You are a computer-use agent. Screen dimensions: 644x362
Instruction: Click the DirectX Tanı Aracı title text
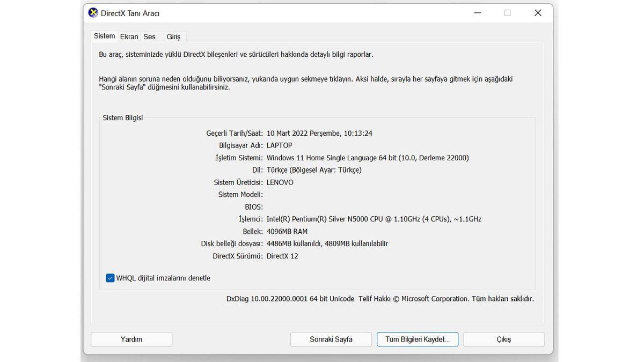pos(130,13)
